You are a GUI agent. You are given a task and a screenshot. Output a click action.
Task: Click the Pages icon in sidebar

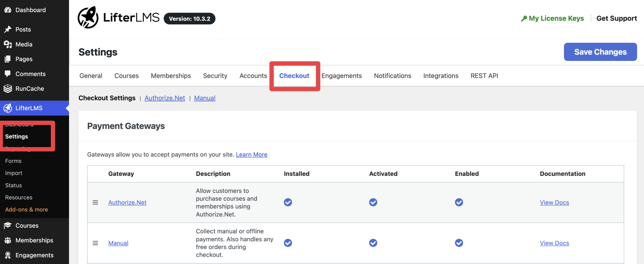pyautogui.click(x=8, y=59)
